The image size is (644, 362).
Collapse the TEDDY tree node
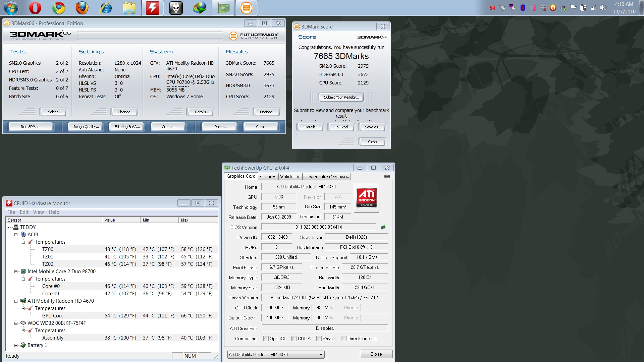pos(9,227)
